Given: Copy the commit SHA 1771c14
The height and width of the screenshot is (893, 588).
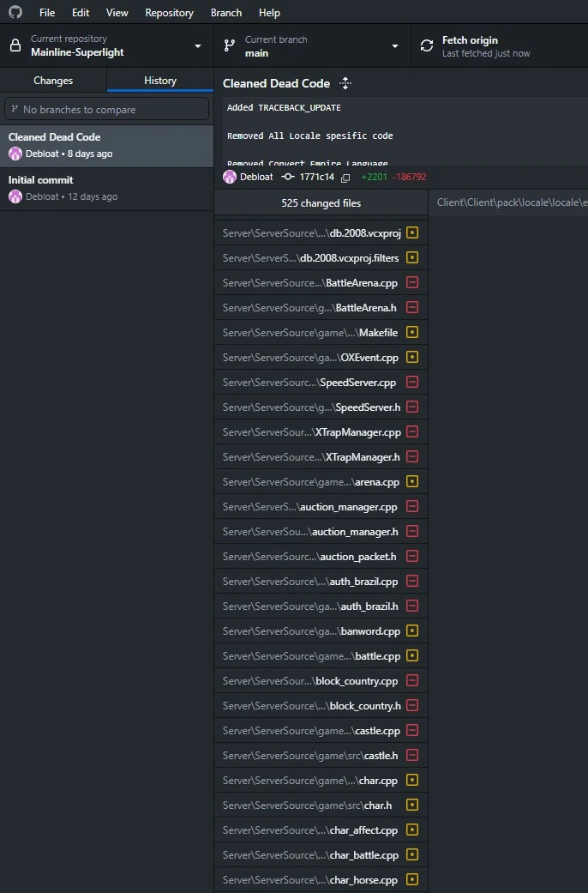Looking at the screenshot, I should pyautogui.click(x=345, y=178).
